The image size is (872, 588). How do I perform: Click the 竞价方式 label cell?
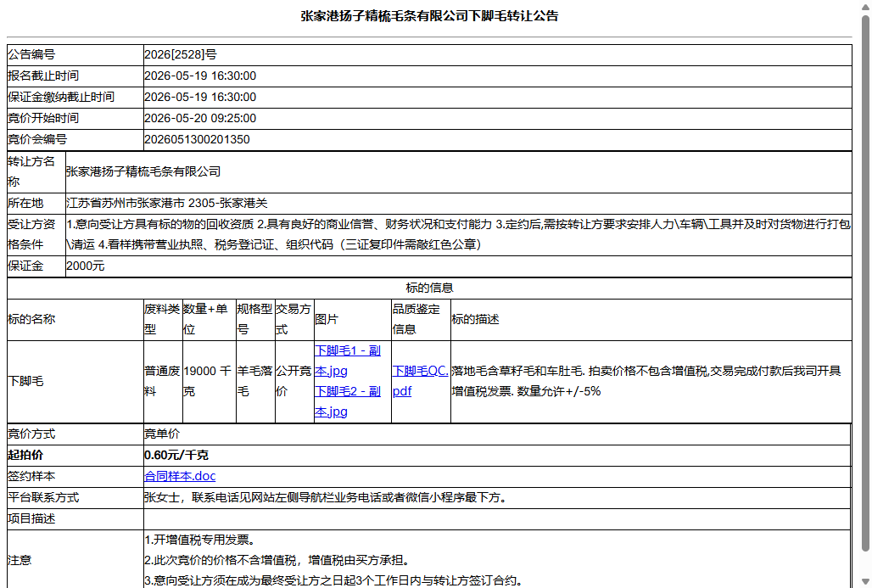75,434
